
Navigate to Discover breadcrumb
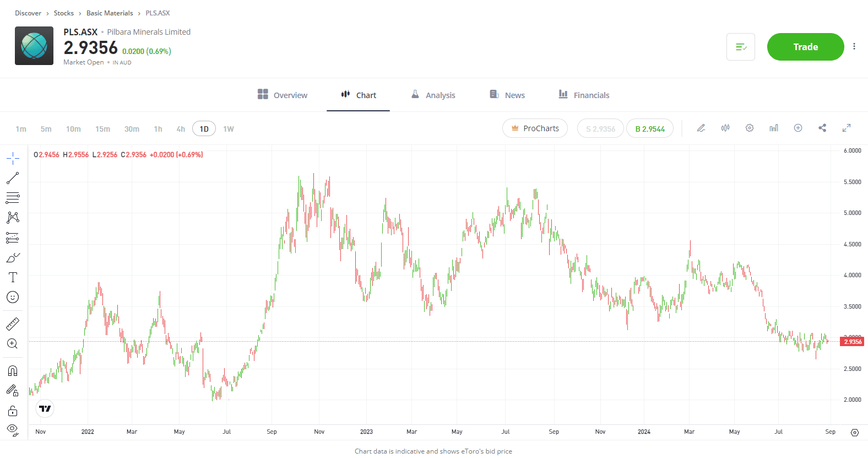point(28,13)
